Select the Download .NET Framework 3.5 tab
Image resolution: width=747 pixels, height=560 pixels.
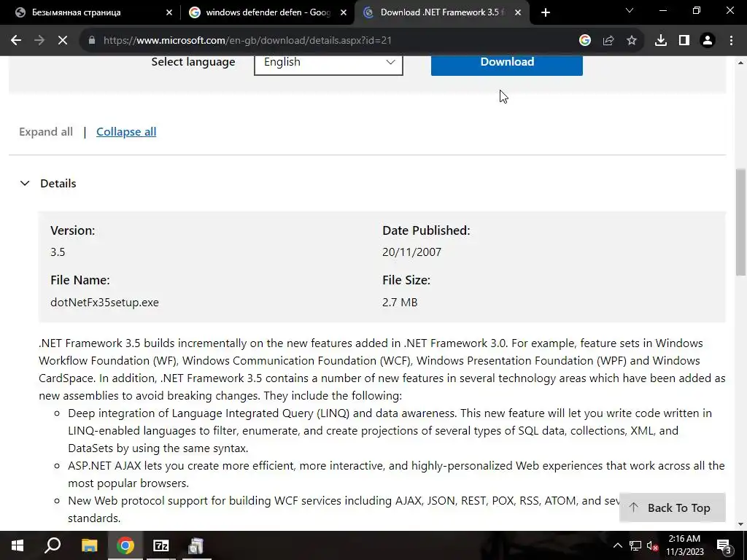441,12
